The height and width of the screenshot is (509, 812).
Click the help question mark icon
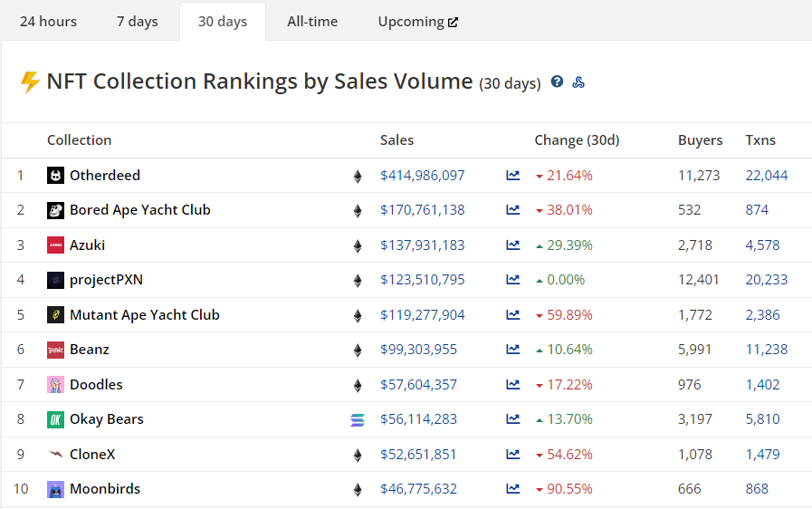pyautogui.click(x=557, y=82)
